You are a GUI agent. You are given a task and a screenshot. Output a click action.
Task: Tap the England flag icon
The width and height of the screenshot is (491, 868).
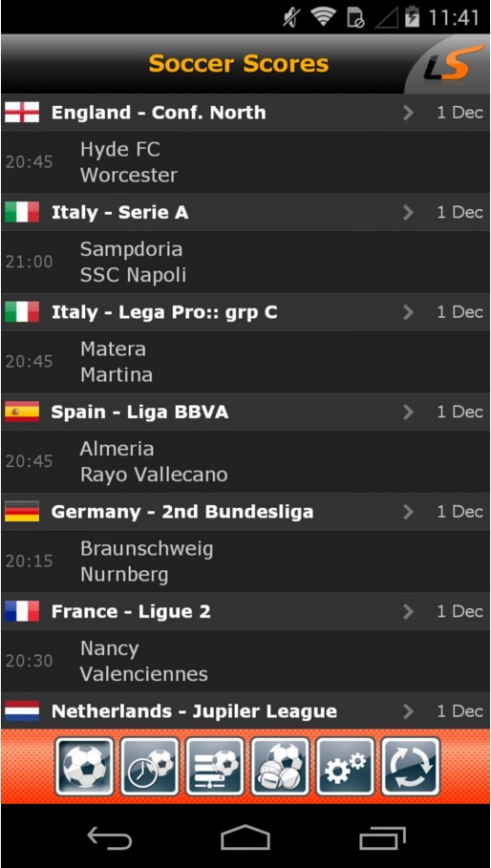(x=22, y=113)
